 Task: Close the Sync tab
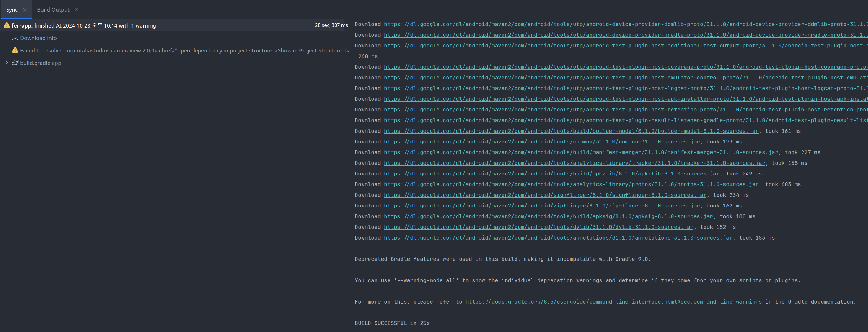click(25, 10)
